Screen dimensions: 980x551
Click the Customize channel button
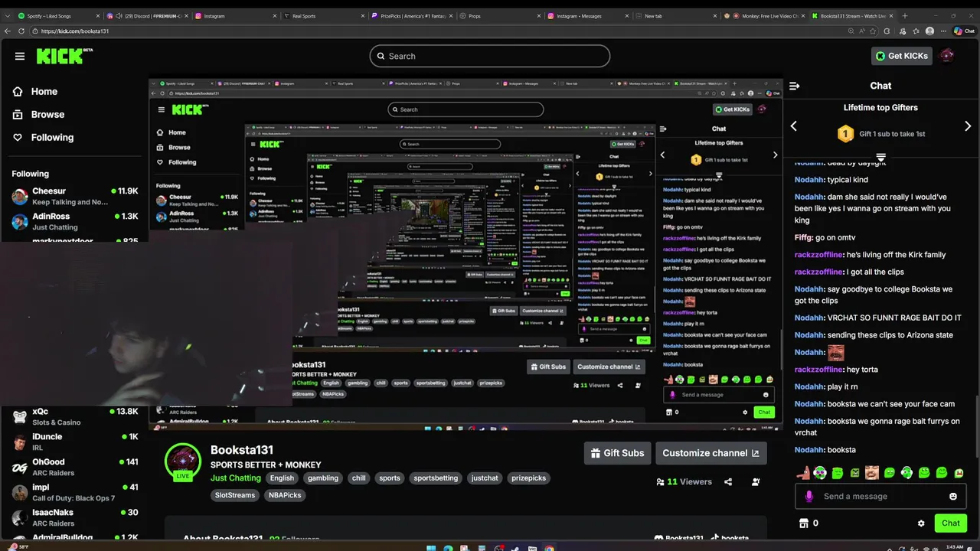click(x=710, y=453)
